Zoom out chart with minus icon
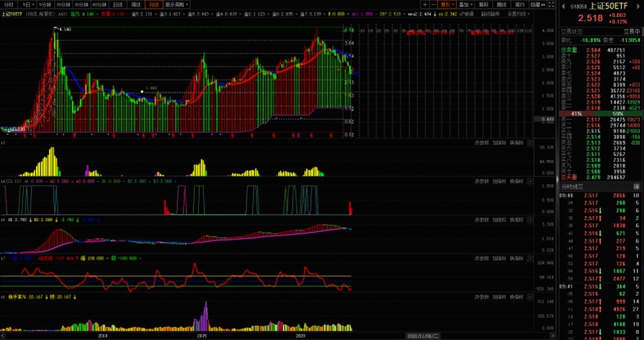Image resolution: width=644 pixels, height=340 pixels. tap(434, 4)
